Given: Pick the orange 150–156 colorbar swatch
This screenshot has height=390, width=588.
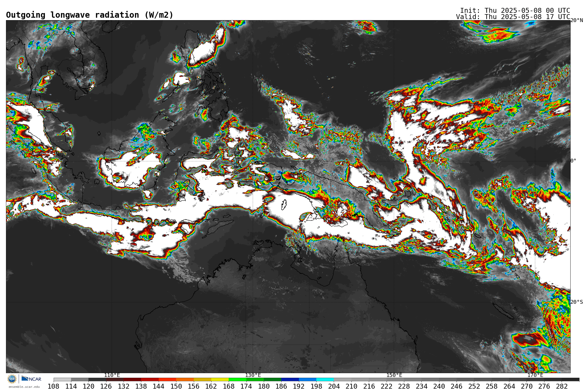Looking at the screenshot, I should point(185,379).
